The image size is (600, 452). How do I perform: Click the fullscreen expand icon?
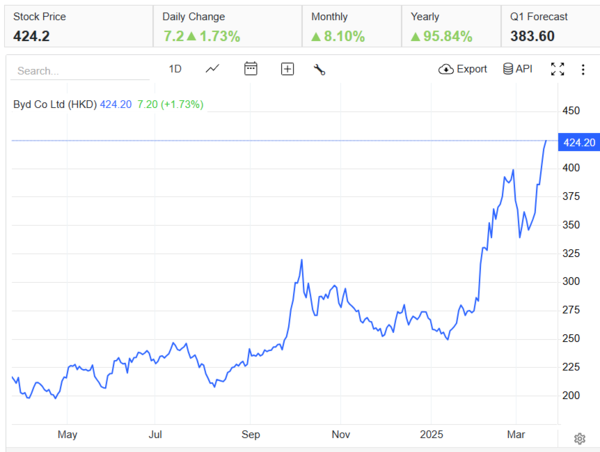pos(558,69)
